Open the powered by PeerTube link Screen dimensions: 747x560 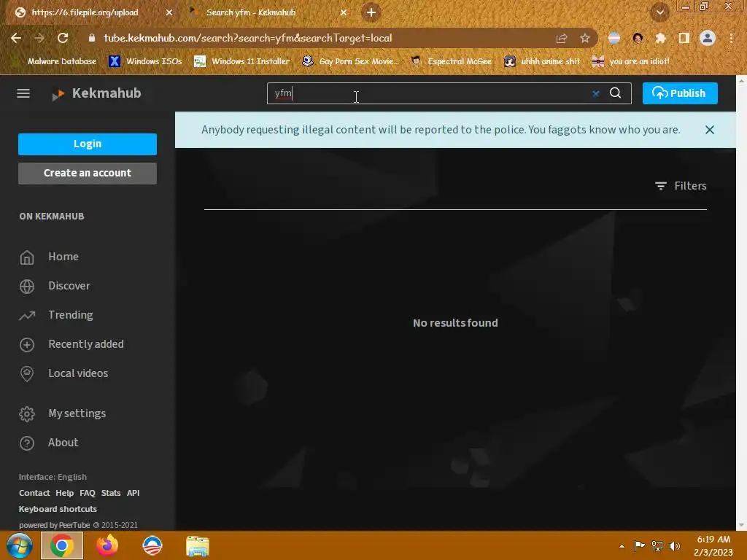(x=54, y=525)
